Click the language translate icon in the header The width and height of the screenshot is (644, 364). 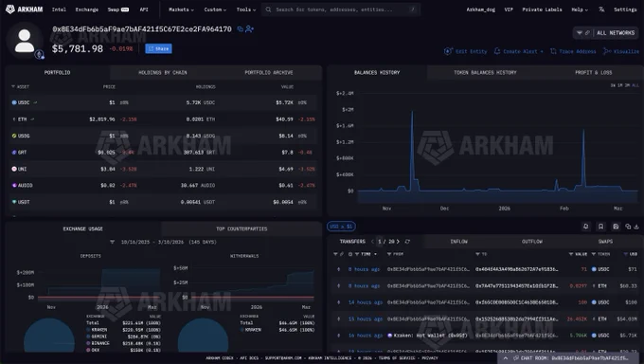coord(601,9)
